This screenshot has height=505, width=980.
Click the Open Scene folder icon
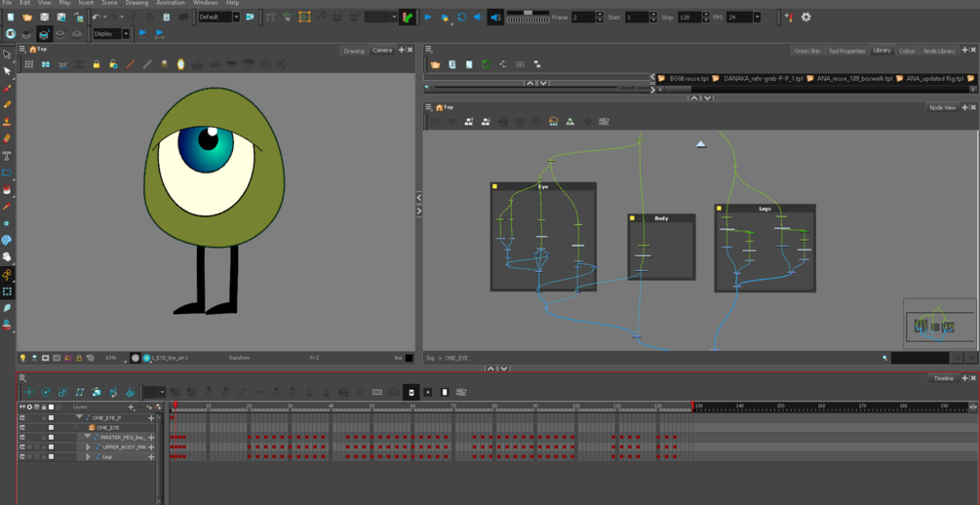(27, 18)
